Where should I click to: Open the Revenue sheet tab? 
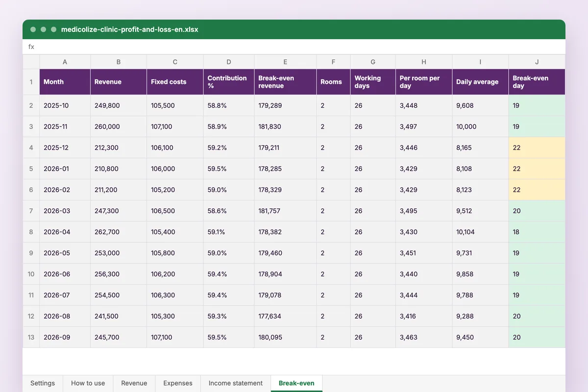(x=134, y=383)
